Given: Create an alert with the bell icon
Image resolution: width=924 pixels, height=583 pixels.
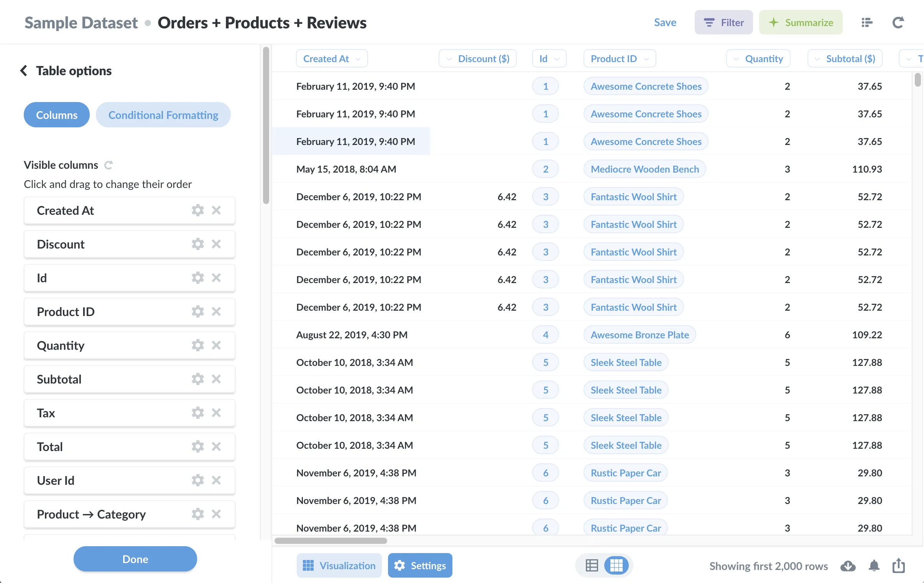Looking at the screenshot, I should click(x=874, y=566).
